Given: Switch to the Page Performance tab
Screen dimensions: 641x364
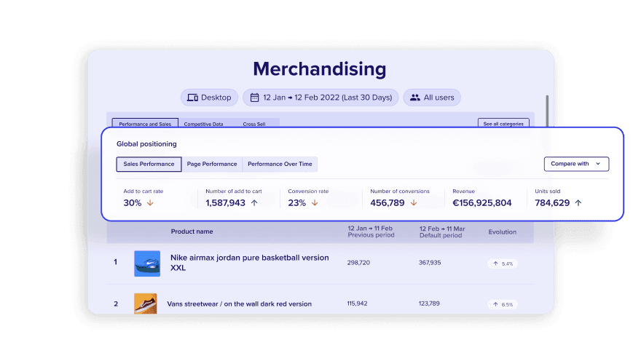Looking at the screenshot, I should coord(212,164).
